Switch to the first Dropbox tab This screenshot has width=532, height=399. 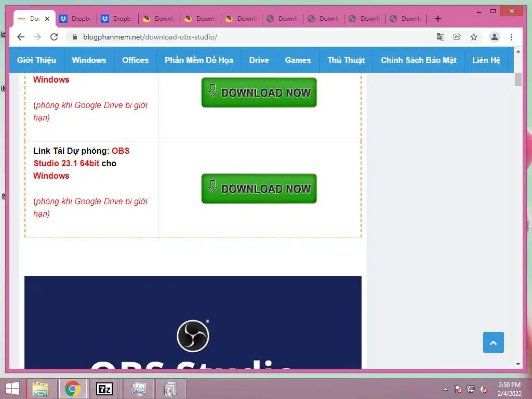coord(76,19)
